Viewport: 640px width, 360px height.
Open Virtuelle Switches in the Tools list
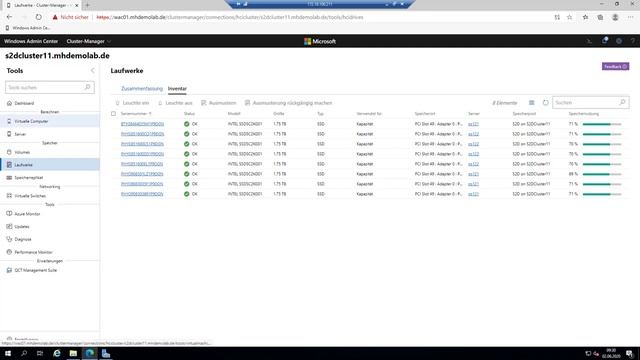tap(30, 196)
